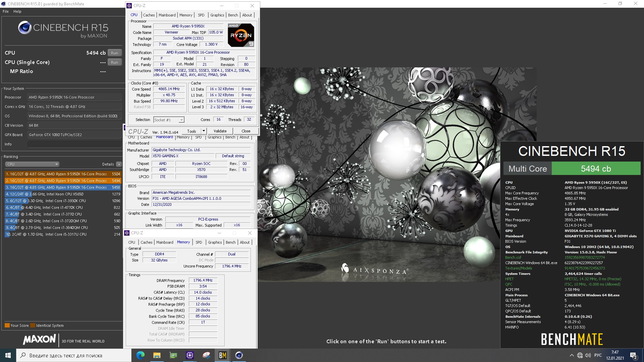Open the notification center icon
This screenshot has width=644, height=362.
634,355
